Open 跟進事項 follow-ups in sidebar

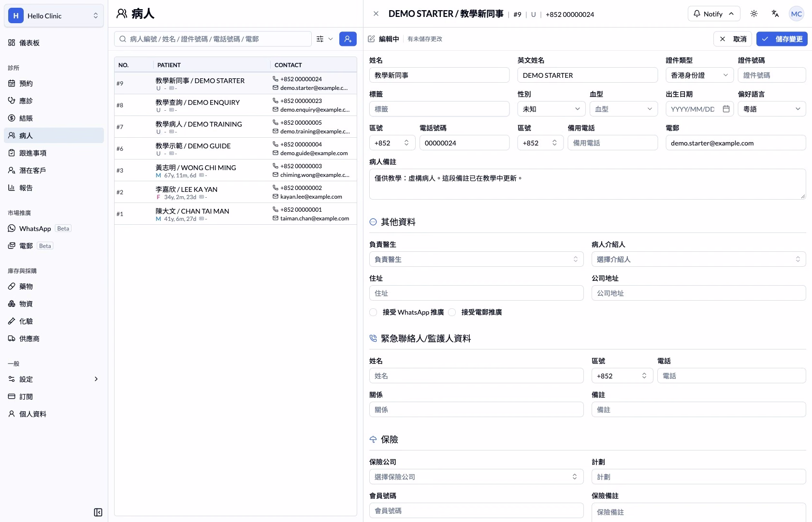pos(54,153)
